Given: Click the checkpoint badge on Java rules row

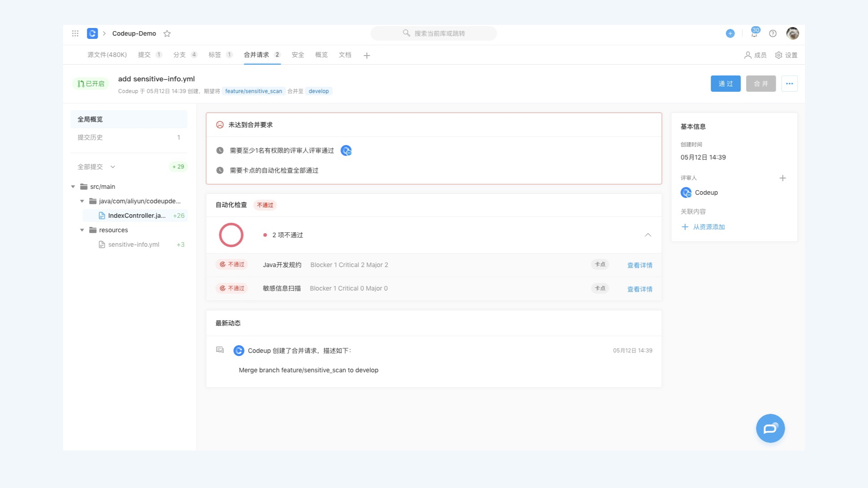Looking at the screenshot, I should point(600,264).
